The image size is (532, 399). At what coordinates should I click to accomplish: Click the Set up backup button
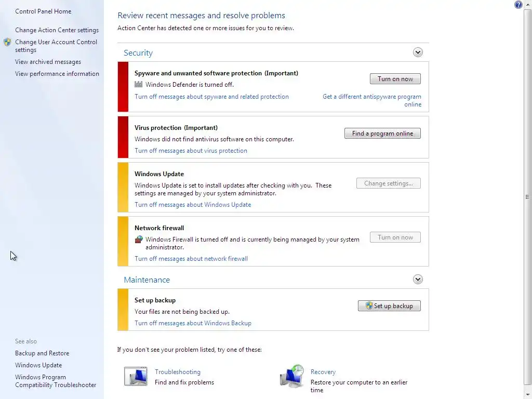pyautogui.click(x=389, y=305)
